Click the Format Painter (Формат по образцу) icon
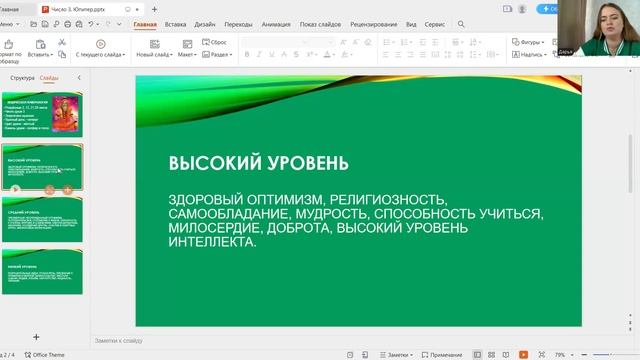 tap(9, 44)
